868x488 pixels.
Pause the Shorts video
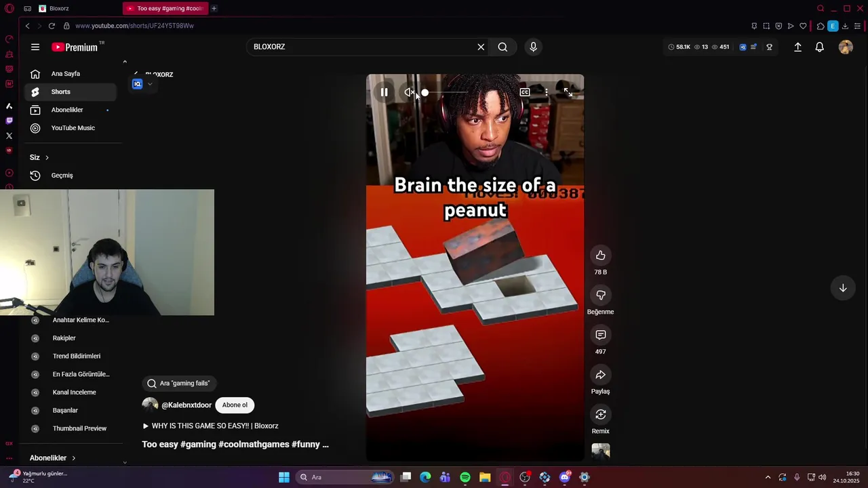coord(384,92)
